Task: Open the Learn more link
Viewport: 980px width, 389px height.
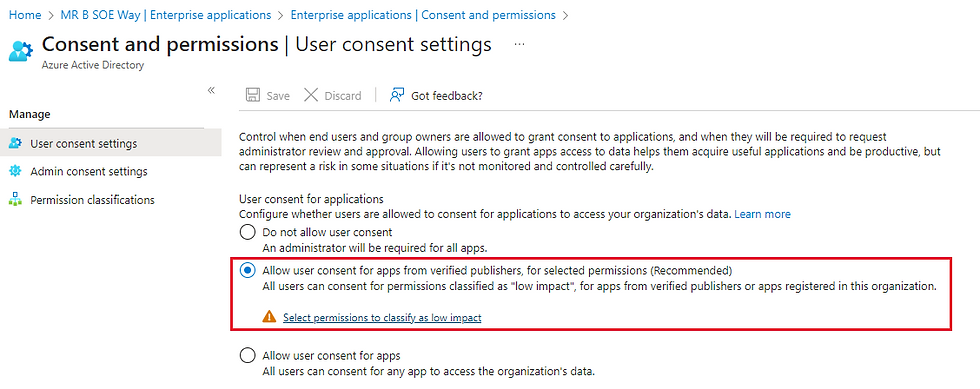Action: point(762,215)
